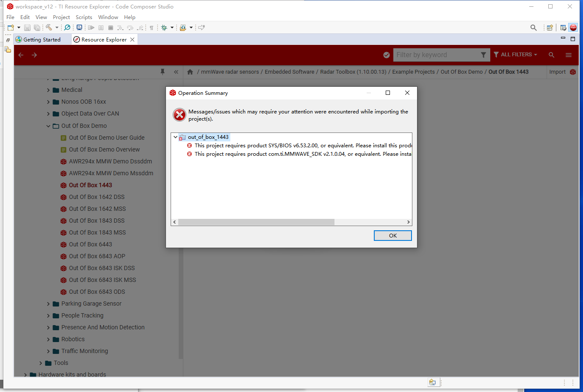583x392 pixels.
Task: Click the Step Into debug icon
Action: click(x=120, y=28)
